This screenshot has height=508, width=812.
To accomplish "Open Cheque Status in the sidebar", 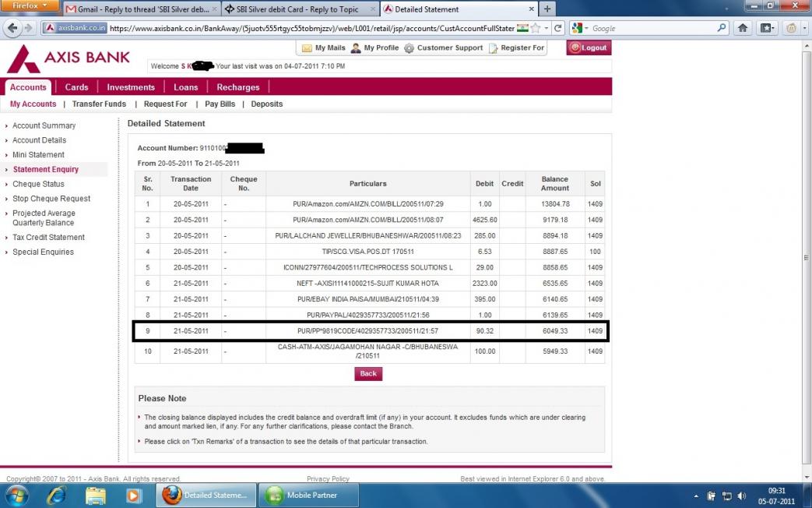I will pos(38,184).
